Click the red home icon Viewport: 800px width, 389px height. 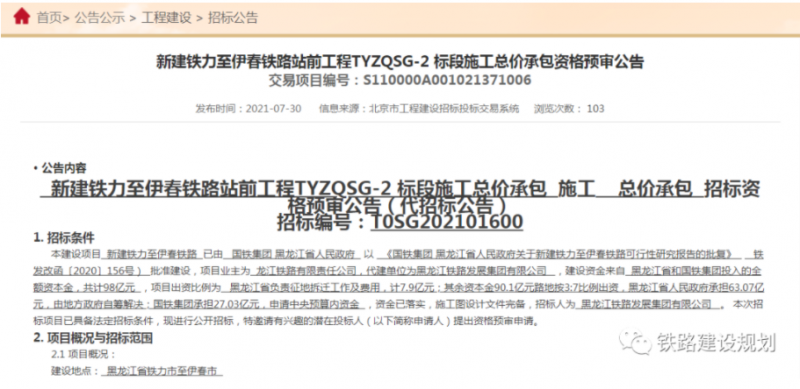[21, 17]
